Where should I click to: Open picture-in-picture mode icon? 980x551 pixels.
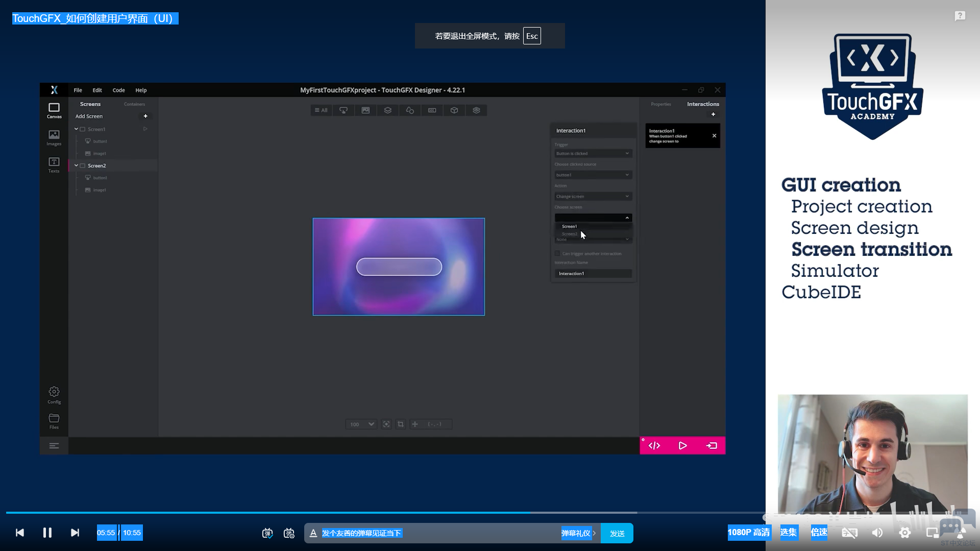click(933, 533)
